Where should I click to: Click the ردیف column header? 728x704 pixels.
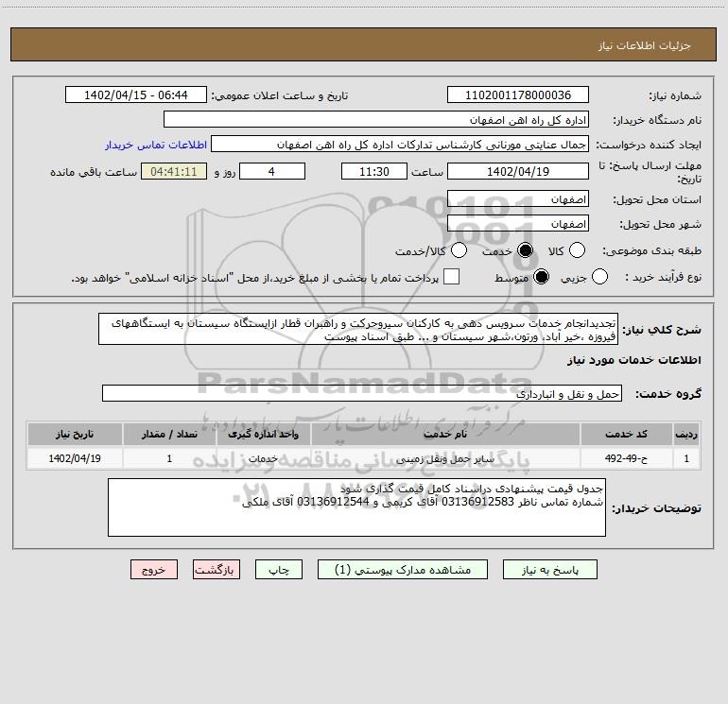click(x=686, y=435)
